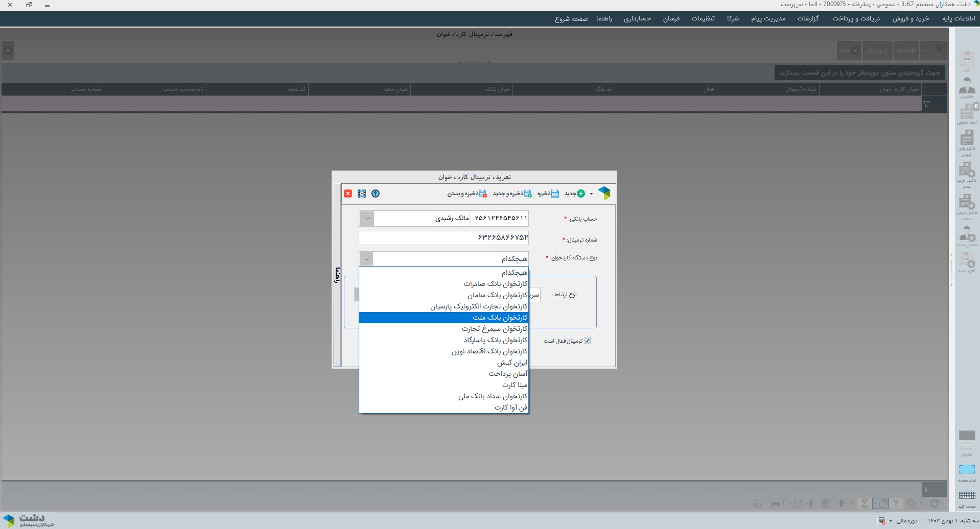
Task: Select کارتخوان بانک سامان option
Action: (444, 295)
